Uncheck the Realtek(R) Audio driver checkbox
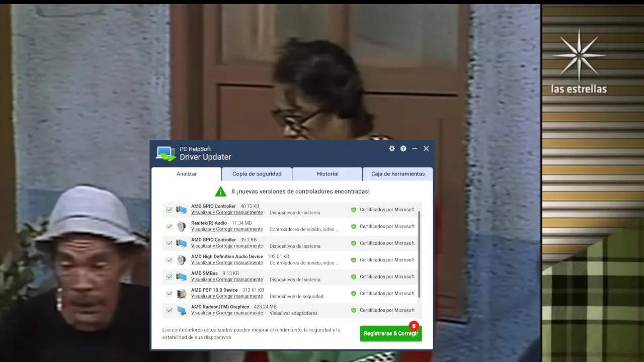644x362 pixels. click(169, 226)
